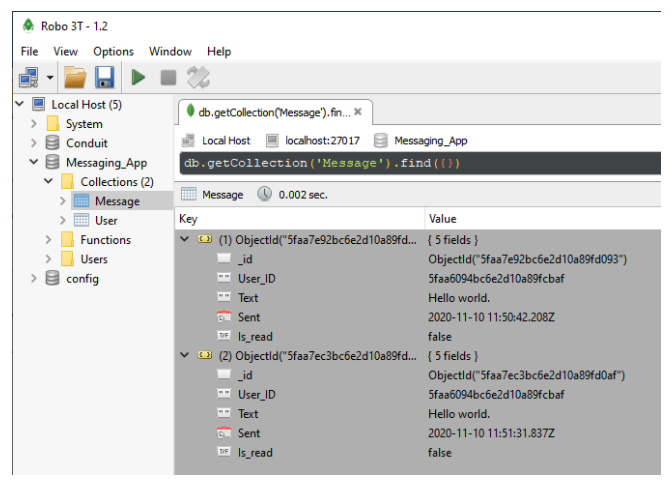Expand the Functions folder node
This screenshot has height=487, width=672.
tap(48, 240)
